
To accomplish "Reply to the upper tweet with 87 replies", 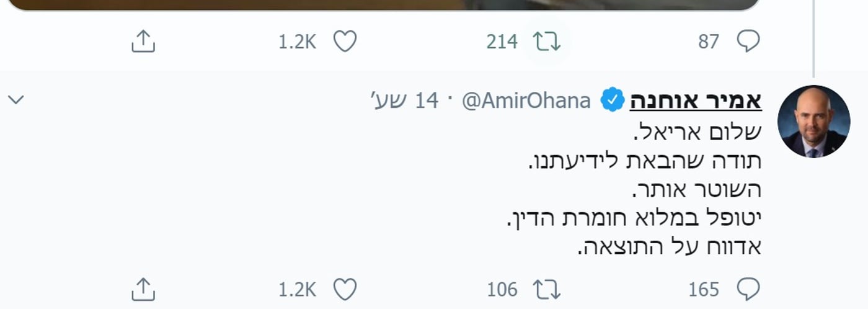I will pos(748,42).
